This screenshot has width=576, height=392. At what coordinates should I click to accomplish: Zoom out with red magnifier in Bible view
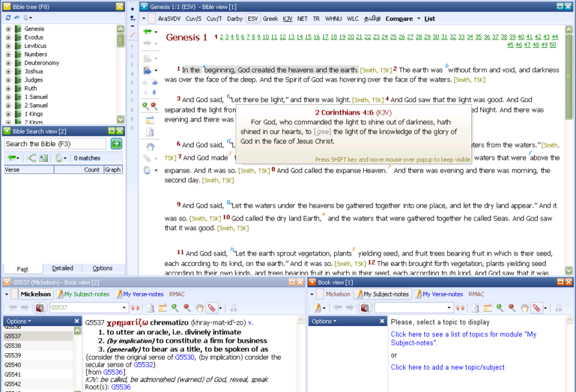(154, 106)
